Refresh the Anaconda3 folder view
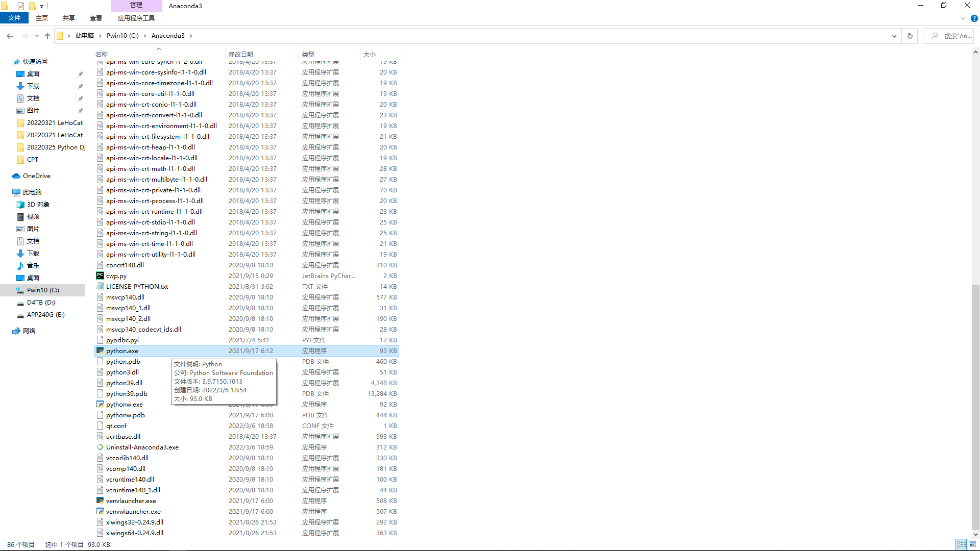Viewport: 980px width, 551px height. pyautogui.click(x=910, y=36)
